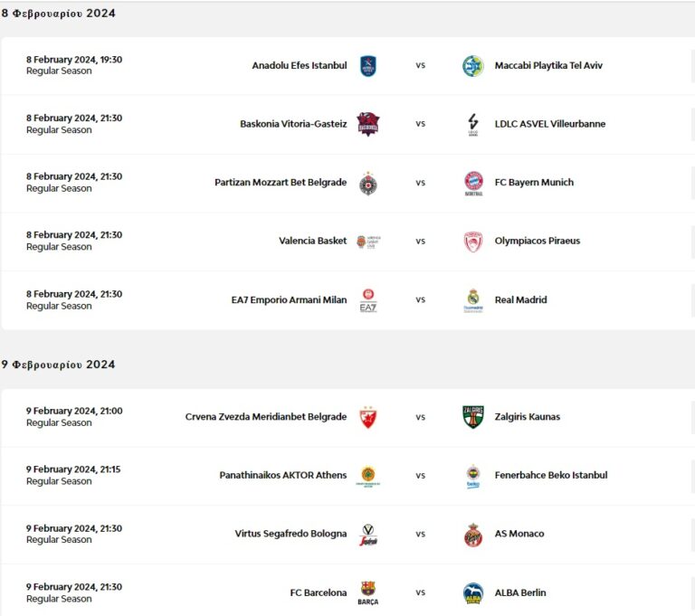The width and height of the screenshot is (695, 616).
Task: Click the LDLC ASVEL Villeurbanne logo
Action: (x=473, y=125)
